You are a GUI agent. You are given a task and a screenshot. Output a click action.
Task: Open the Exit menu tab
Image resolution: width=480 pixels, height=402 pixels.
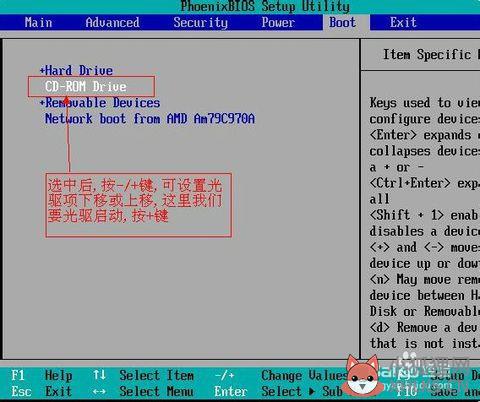[x=403, y=22]
